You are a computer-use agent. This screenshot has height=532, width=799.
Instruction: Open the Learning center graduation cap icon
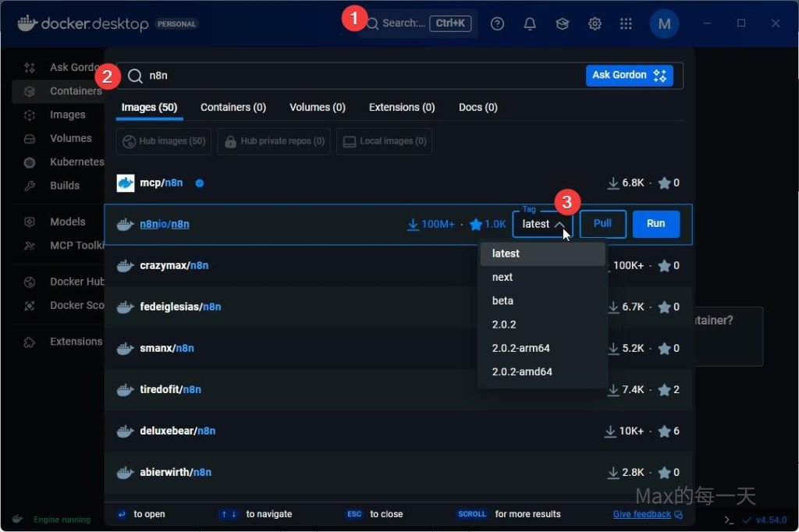(562, 24)
